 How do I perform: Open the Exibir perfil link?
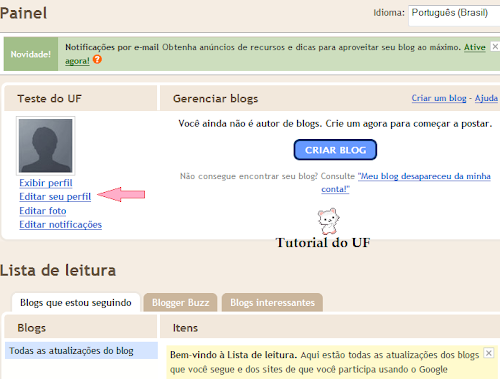click(46, 183)
